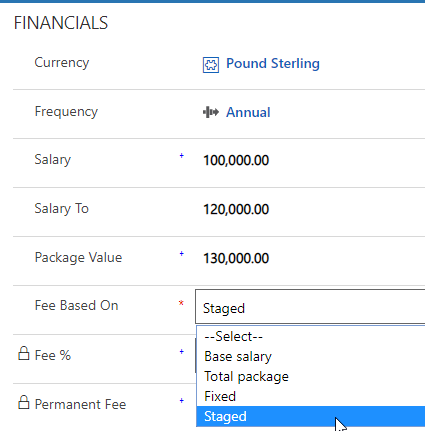Open the Pound Sterling currency link
This screenshot has height=431, width=425.
click(x=273, y=64)
